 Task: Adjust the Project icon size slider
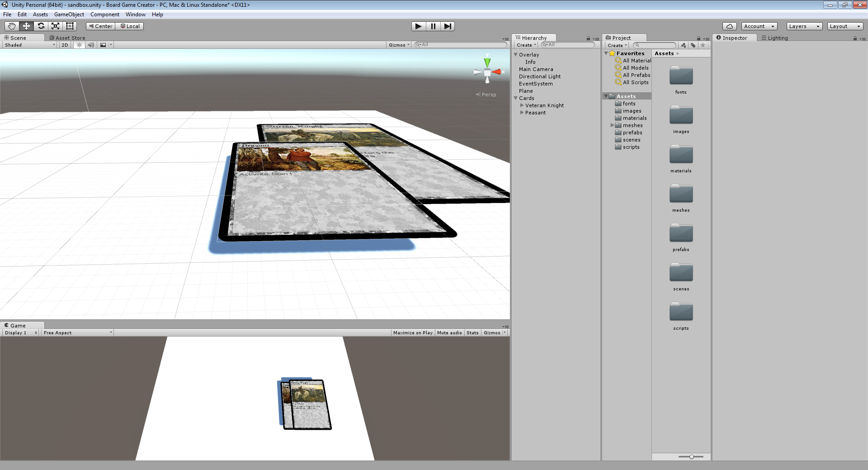point(691,457)
